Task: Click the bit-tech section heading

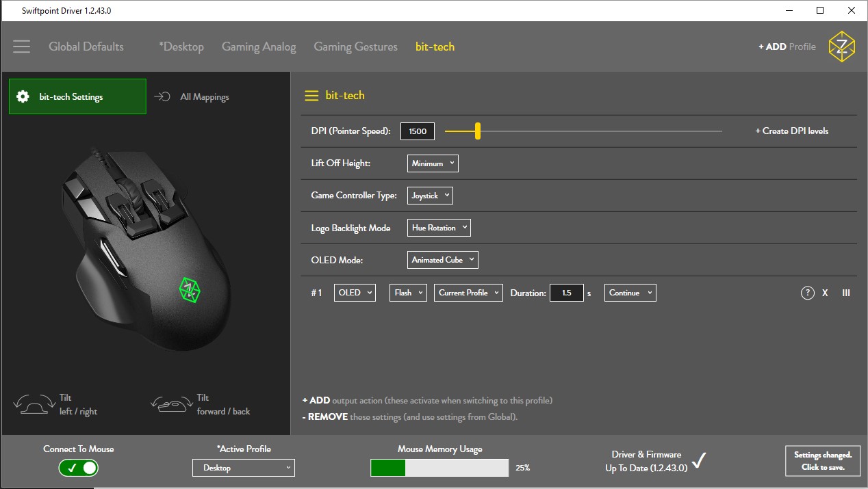Action: click(345, 96)
